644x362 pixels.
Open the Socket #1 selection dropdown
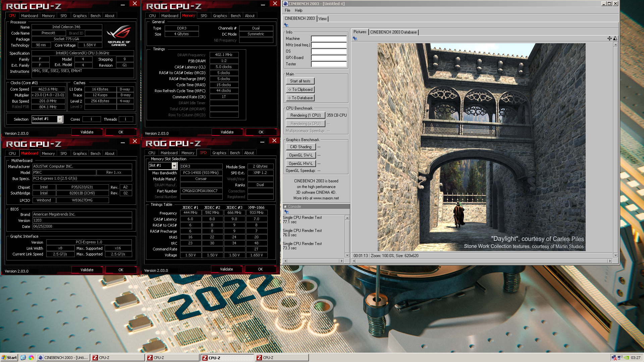60,119
